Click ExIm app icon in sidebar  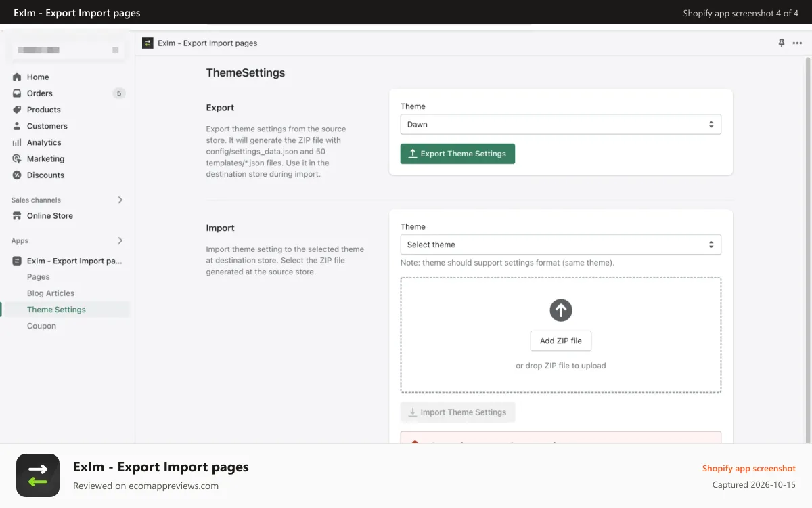pyautogui.click(x=17, y=261)
